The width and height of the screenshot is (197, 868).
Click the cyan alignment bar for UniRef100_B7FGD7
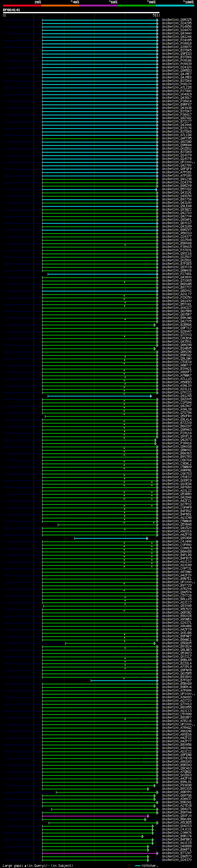124,681
